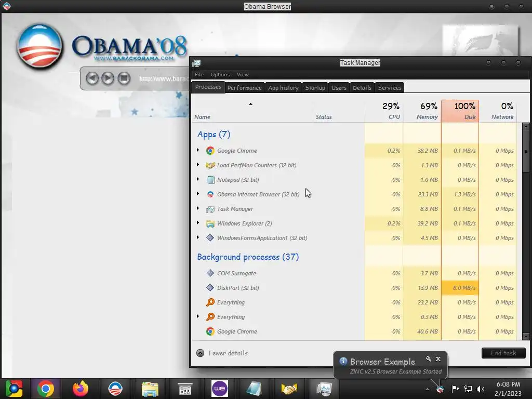Switch to the Services tab
Image resolution: width=532 pixels, height=399 pixels.
tap(390, 88)
